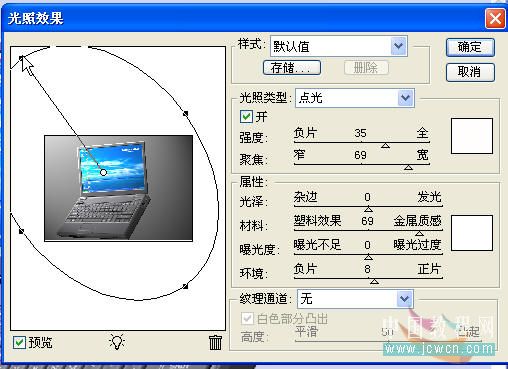Expand the 光照类型 light type dropdown
The width and height of the screenshot is (508, 369).
(x=405, y=98)
